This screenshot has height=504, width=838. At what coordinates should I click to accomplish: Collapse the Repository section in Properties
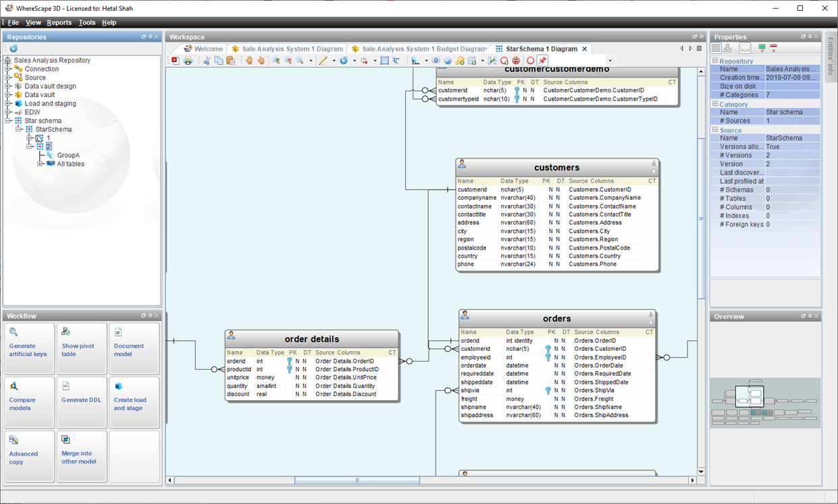coord(715,61)
